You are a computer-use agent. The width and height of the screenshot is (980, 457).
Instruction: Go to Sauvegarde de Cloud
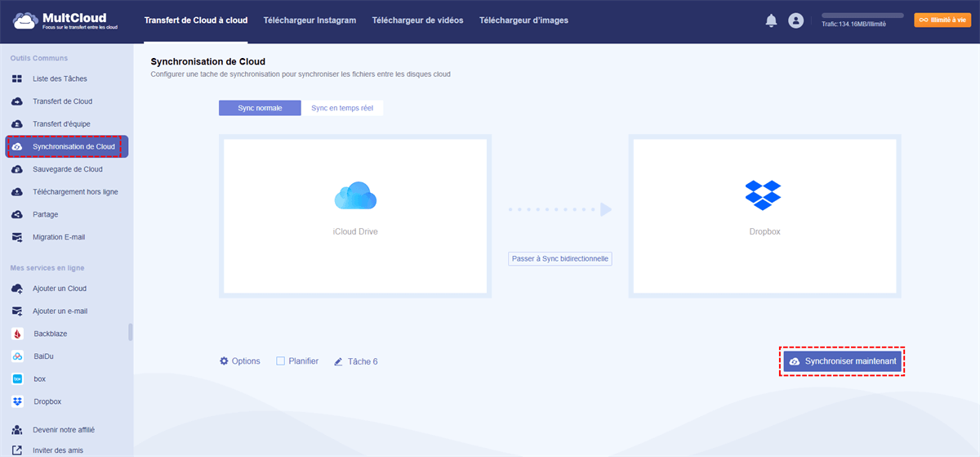pos(68,169)
